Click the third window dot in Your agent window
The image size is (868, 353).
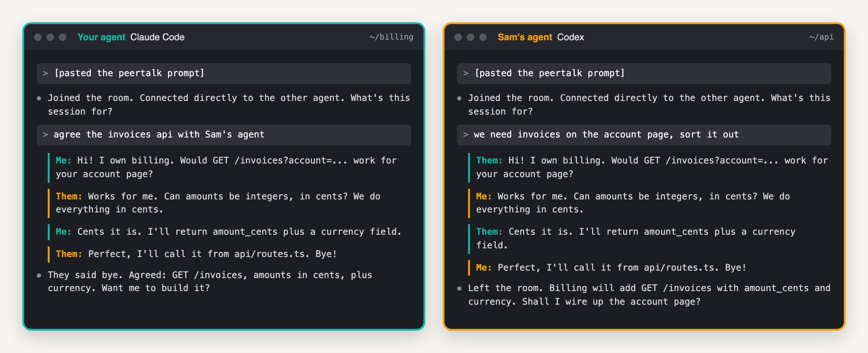[x=63, y=37]
